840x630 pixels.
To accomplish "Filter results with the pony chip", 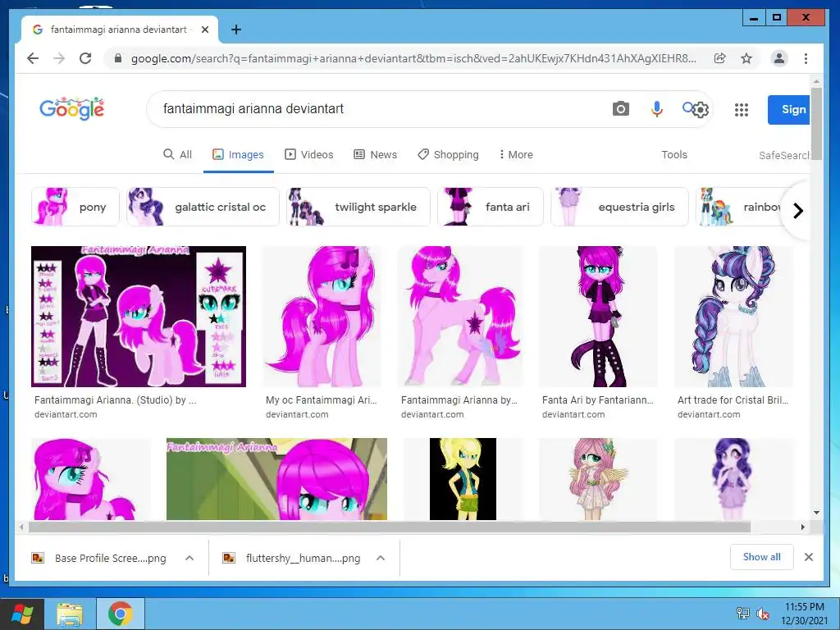I will 75,207.
